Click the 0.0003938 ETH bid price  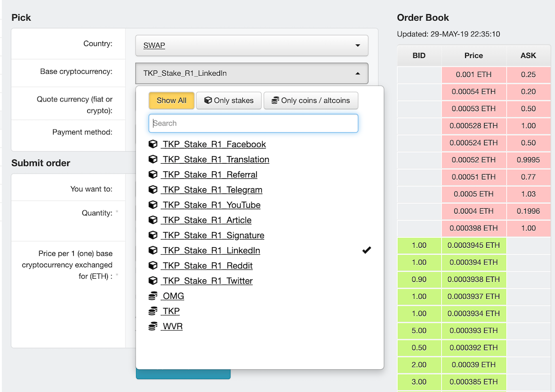[x=474, y=279]
